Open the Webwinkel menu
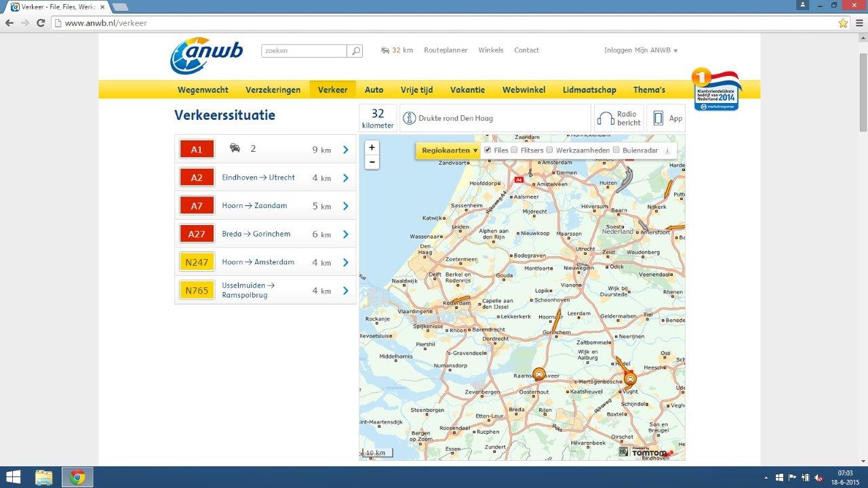The height and width of the screenshot is (488, 868). point(524,89)
